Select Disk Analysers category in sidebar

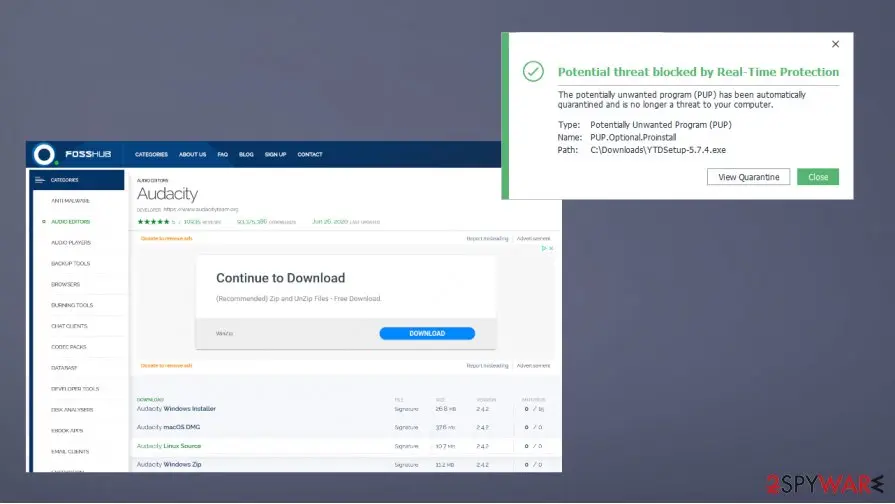tap(72, 410)
